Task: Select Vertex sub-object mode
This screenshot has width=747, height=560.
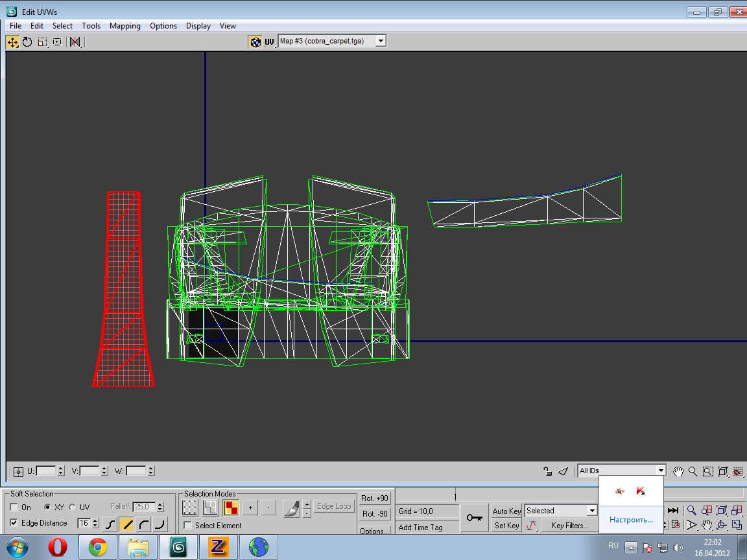Action: (189, 507)
